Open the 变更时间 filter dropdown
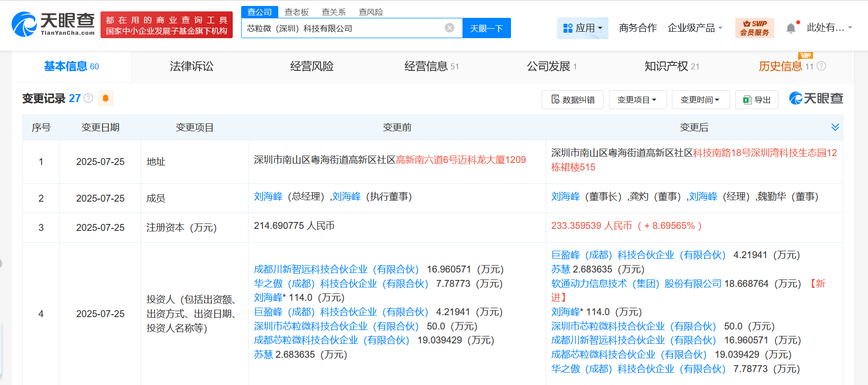Image resolution: width=868 pixels, height=385 pixels. 700,100
